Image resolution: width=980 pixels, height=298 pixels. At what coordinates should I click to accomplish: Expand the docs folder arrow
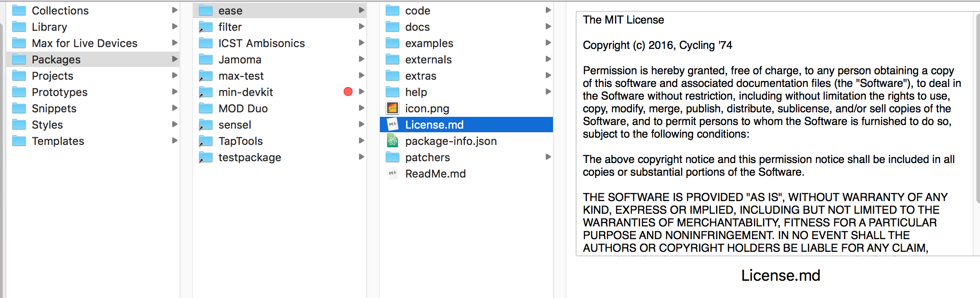(548, 26)
